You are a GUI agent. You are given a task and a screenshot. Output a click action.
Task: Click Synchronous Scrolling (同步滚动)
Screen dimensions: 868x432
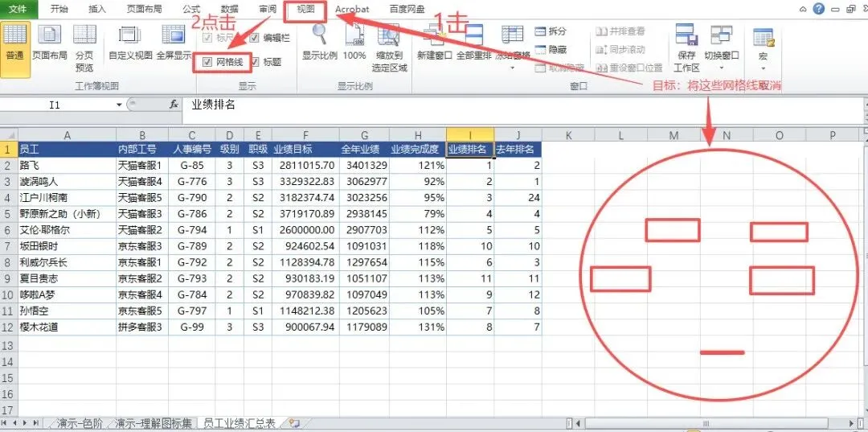(620, 50)
